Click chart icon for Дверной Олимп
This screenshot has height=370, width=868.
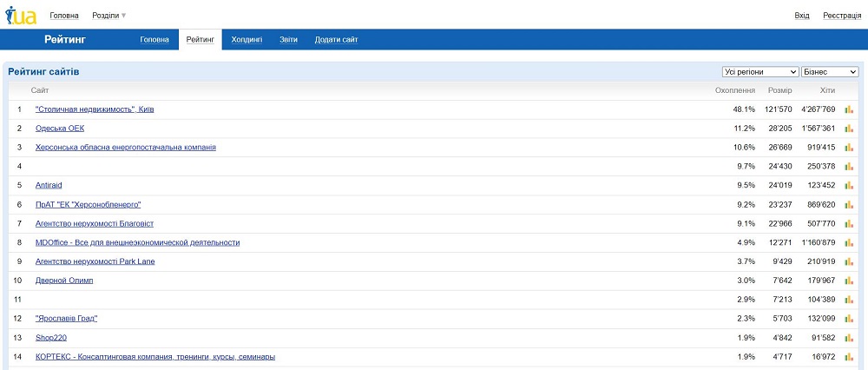coord(849,281)
